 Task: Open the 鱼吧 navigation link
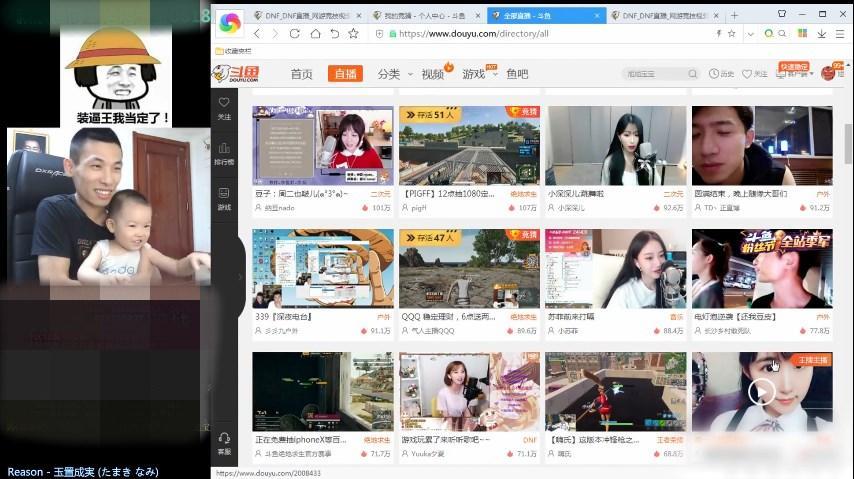pyautogui.click(x=517, y=74)
